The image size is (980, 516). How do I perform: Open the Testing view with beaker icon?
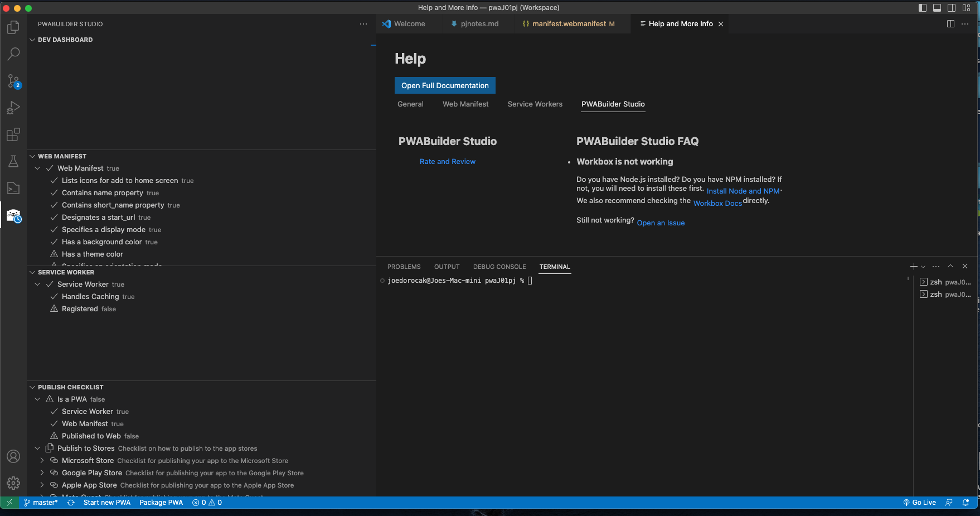13,161
